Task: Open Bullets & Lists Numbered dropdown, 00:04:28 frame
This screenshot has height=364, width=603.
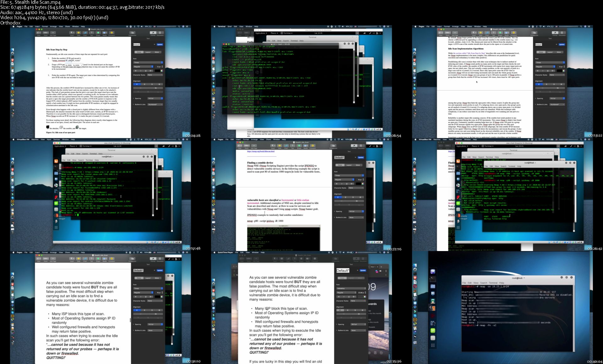Action: (x=155, y=104)
